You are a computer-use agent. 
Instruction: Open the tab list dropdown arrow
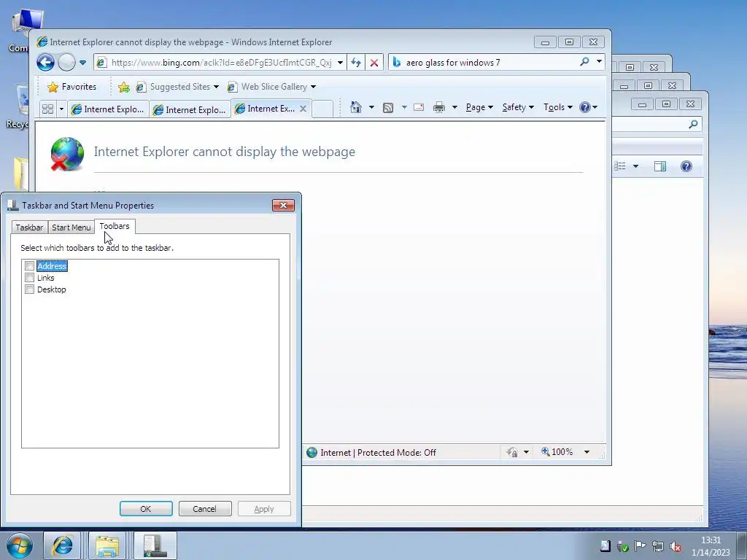(x=61, y=109)
